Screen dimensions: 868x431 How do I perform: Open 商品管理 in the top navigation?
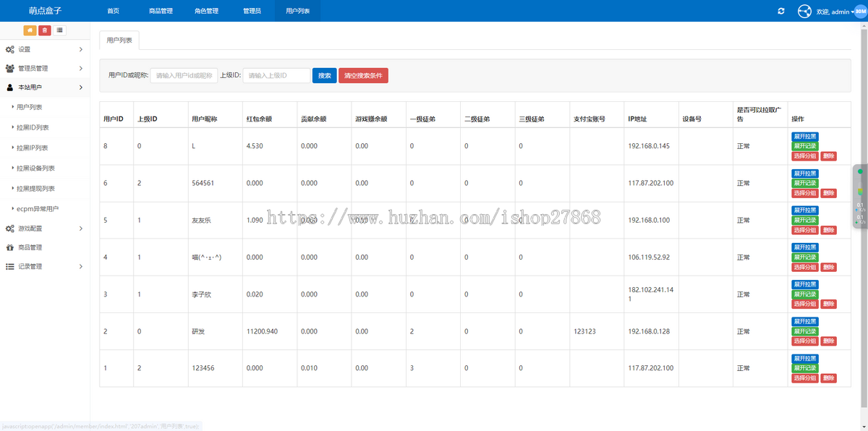(161, 11)
